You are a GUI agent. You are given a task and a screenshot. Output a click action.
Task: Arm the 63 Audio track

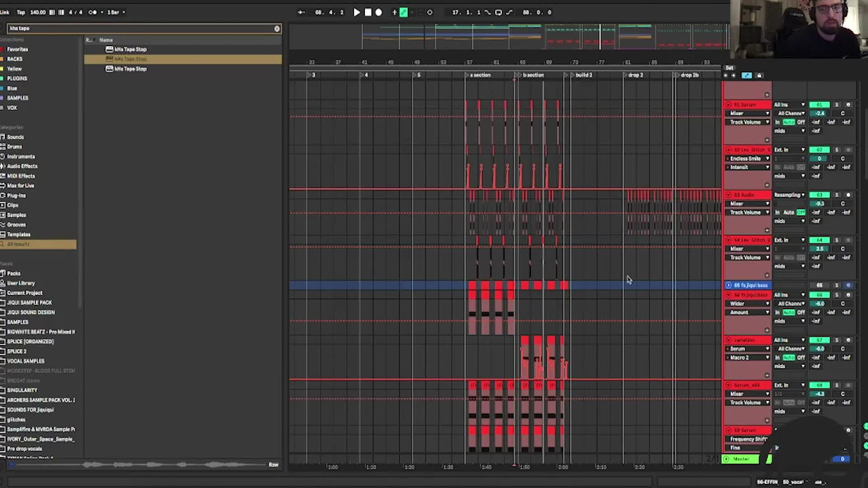click(x=848, y=195)
